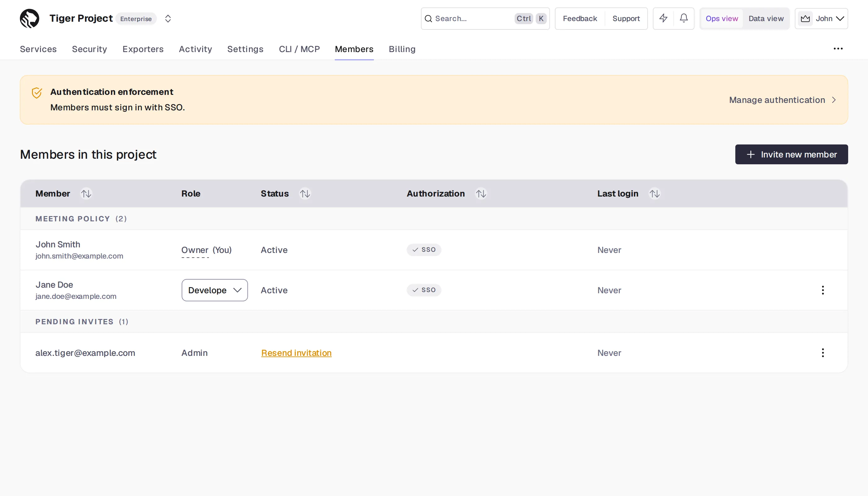Go to the Security tab
This screenshot has height=496, width=868.
(89, 49)
